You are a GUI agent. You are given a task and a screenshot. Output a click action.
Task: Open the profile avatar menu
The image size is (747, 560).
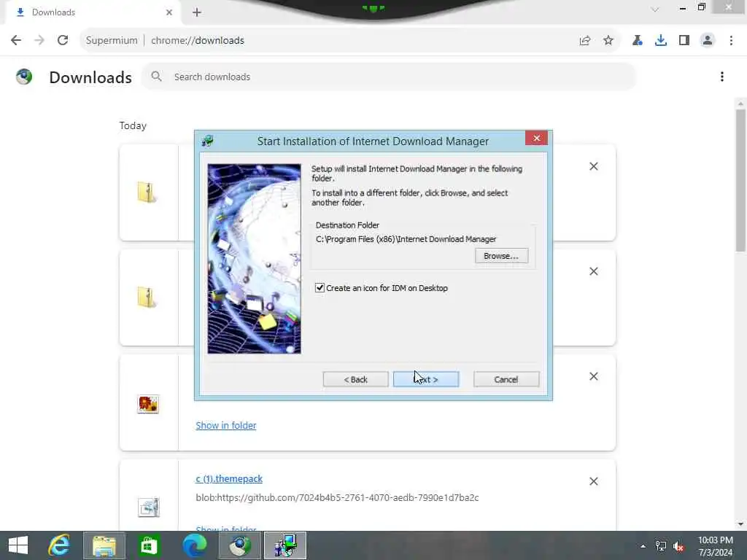(x=708, y=41)
